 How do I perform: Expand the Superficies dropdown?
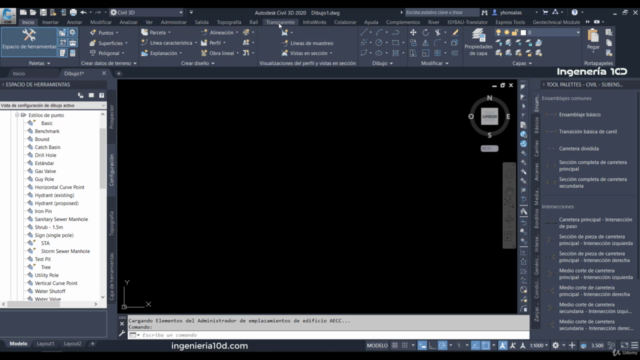tap(126, 43)
